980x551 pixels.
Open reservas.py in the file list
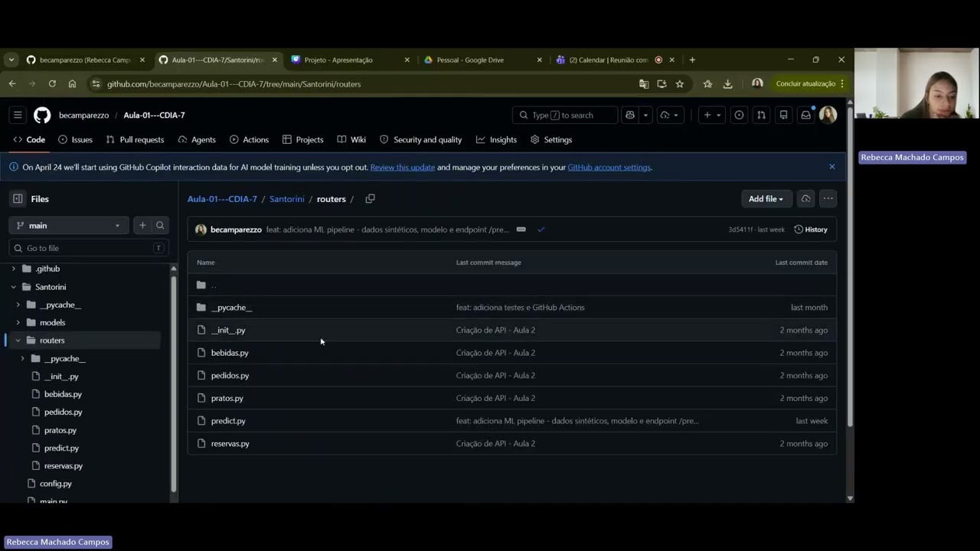tap(230, 443)
